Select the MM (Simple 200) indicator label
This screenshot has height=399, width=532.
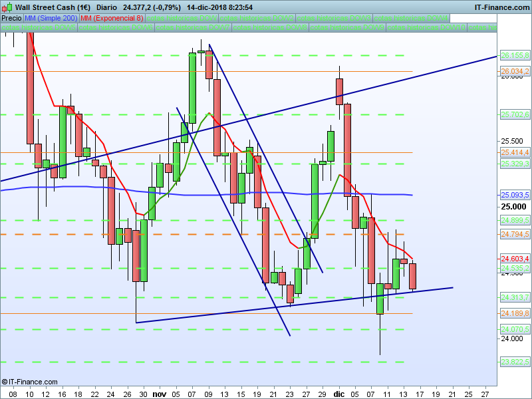pyautogui.click(x=51, y=18)
